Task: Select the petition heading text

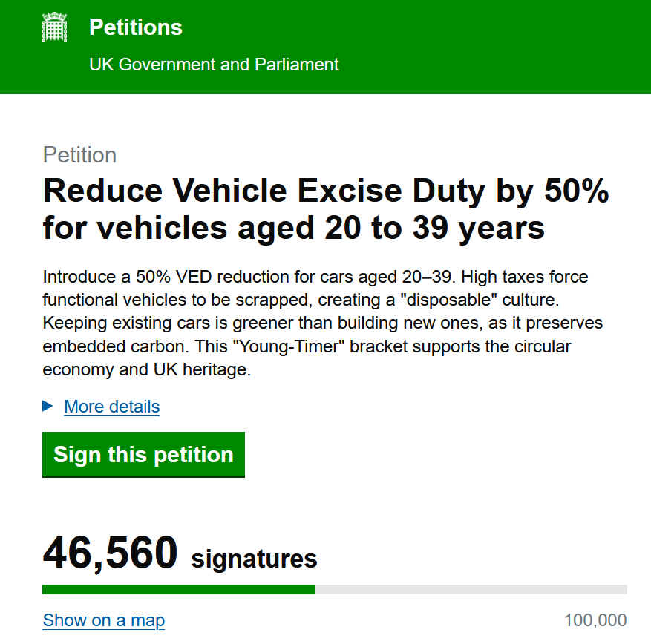Action: click(x=327, y=209)
